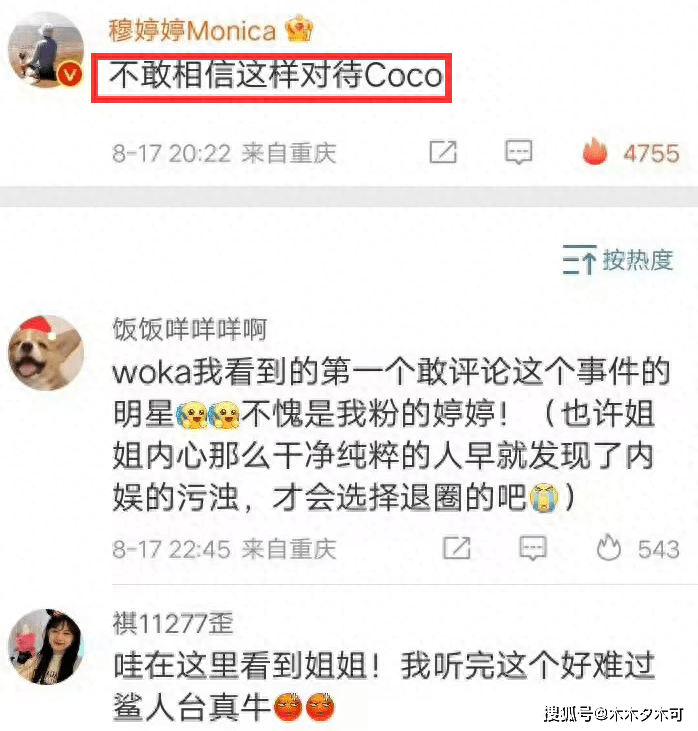Viewport: 698px width, 731px height.
Task: Open 按热度 sort order selector
Action: click(x=618, y=260)
